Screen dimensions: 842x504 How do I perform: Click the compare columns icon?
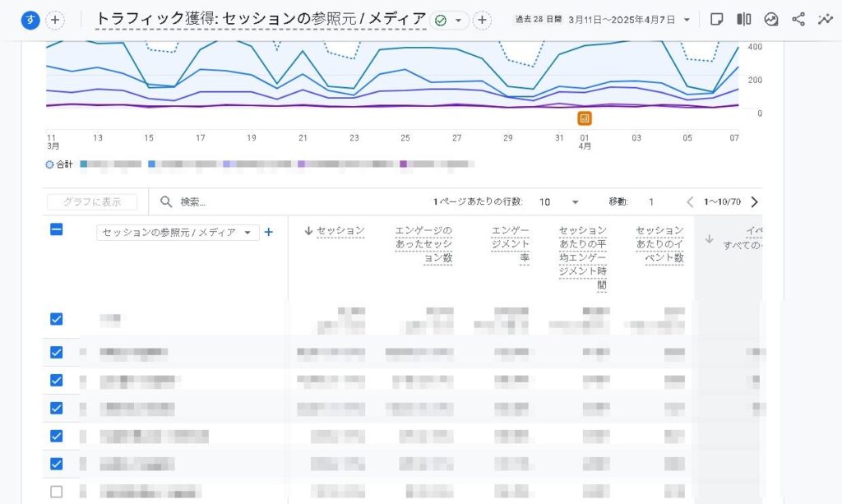click(743, 20)
